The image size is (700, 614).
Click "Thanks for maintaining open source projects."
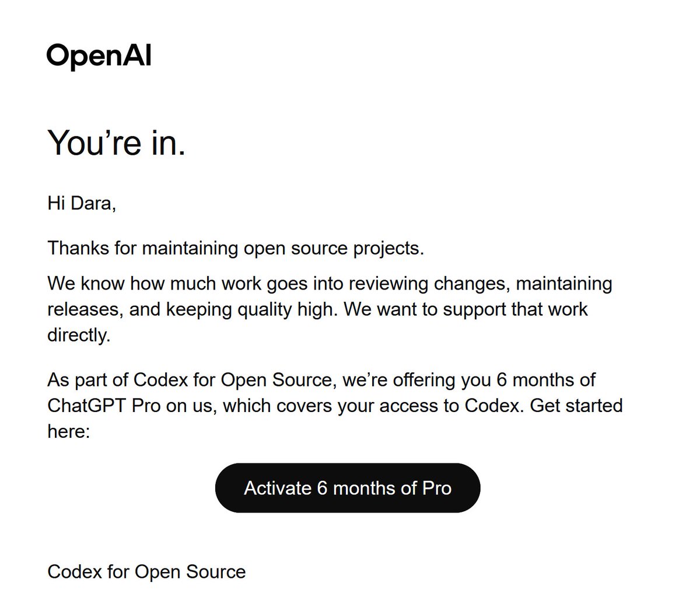(236, 248)
